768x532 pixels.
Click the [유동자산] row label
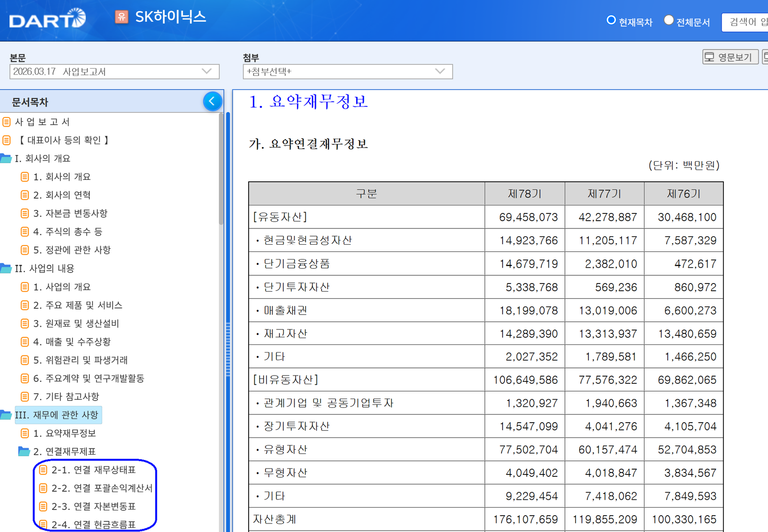tap(280, 217)
